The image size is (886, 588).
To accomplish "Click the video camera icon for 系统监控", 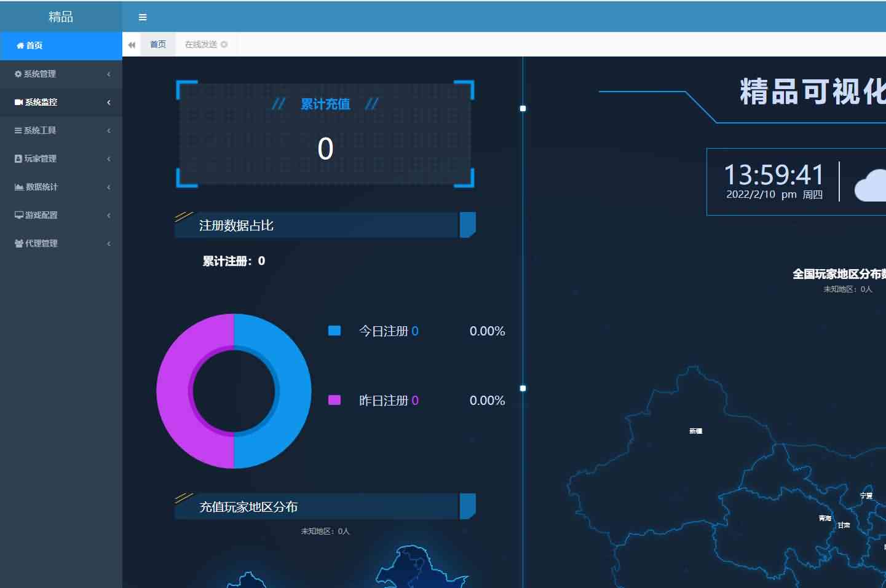I will 18,102.
